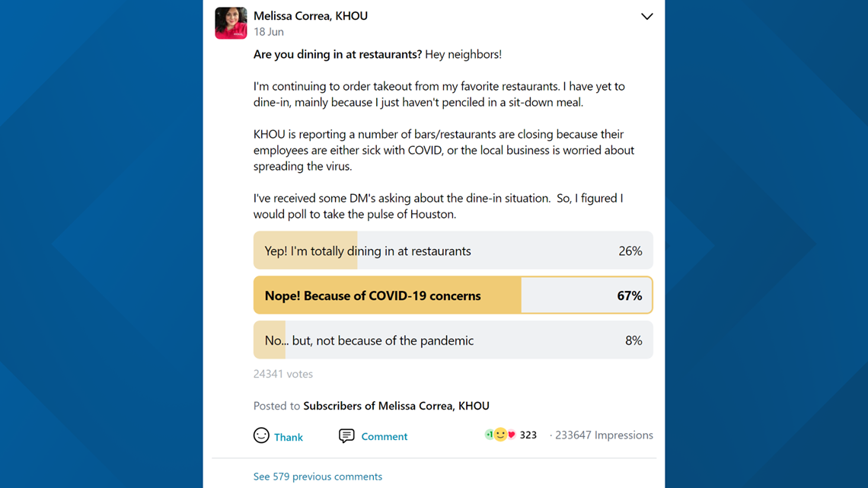View the 323 reactions count
Image resolution: width=868 pixels, height=488 pixels.
(x=528, y=435)
